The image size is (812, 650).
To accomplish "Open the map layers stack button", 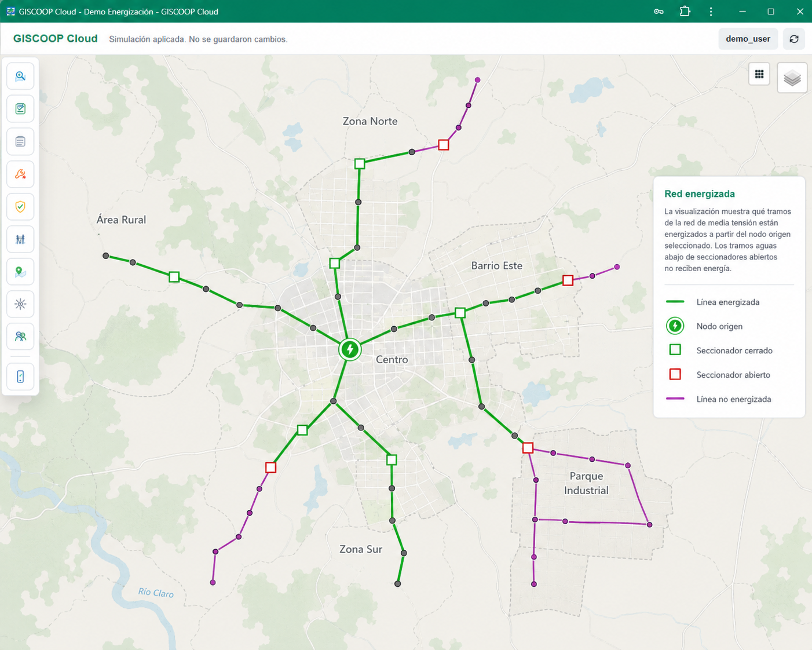I will 792,78.
